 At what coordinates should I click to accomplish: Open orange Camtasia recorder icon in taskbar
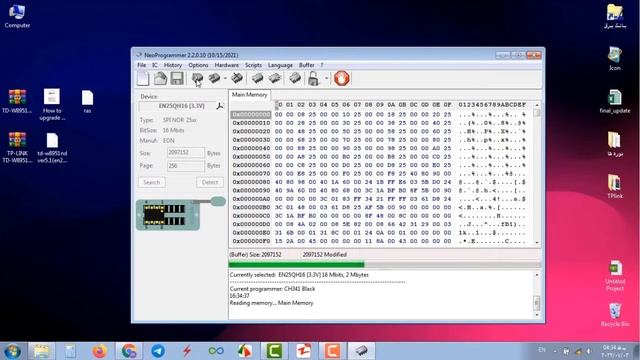[x=332, y=351]
